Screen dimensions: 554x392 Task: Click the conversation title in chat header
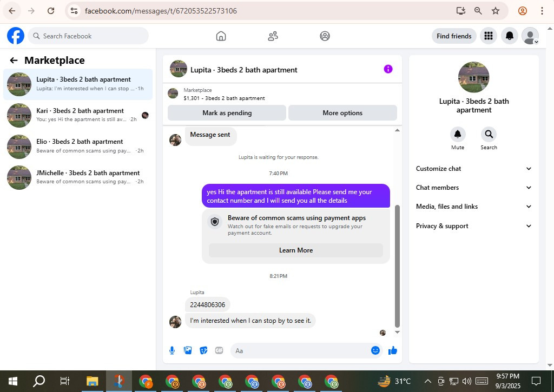point(244,70)
